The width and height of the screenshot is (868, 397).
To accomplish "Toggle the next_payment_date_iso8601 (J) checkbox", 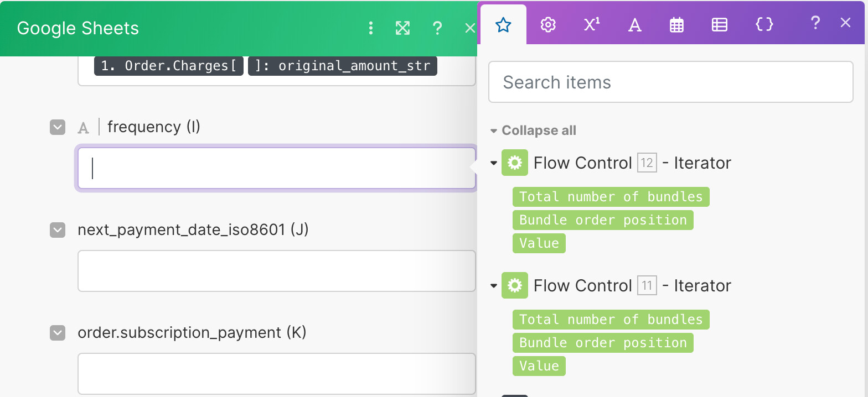I will click(x=58, y=230).
